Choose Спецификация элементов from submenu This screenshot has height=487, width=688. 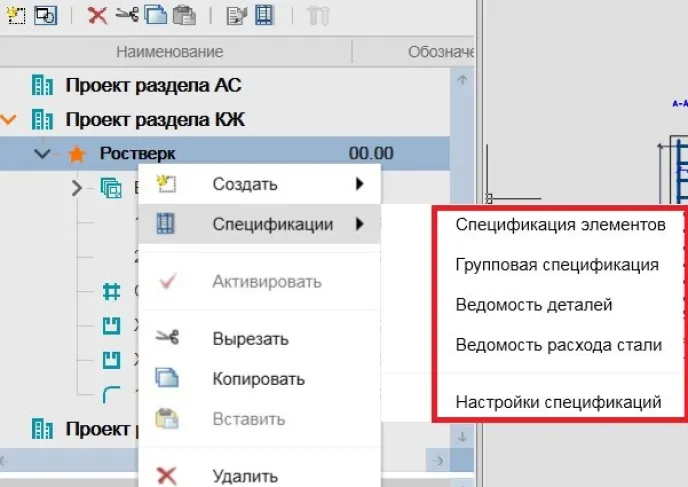[560, 225]
